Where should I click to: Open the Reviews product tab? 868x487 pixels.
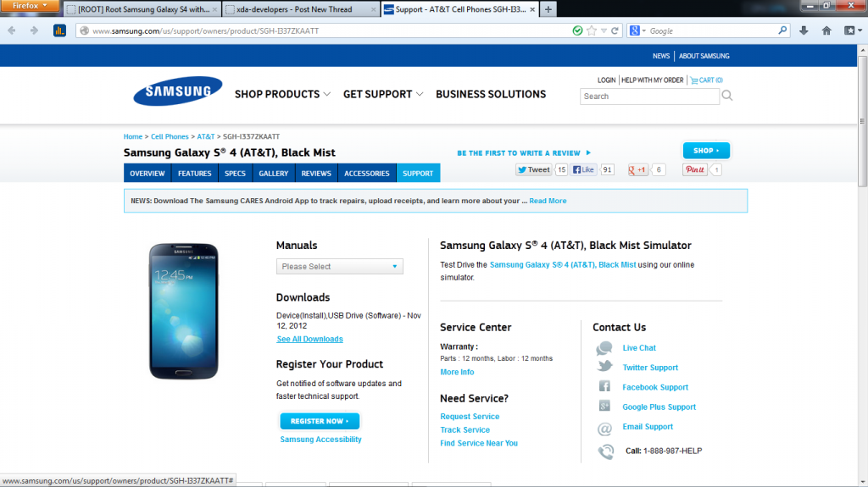[316, 174]
